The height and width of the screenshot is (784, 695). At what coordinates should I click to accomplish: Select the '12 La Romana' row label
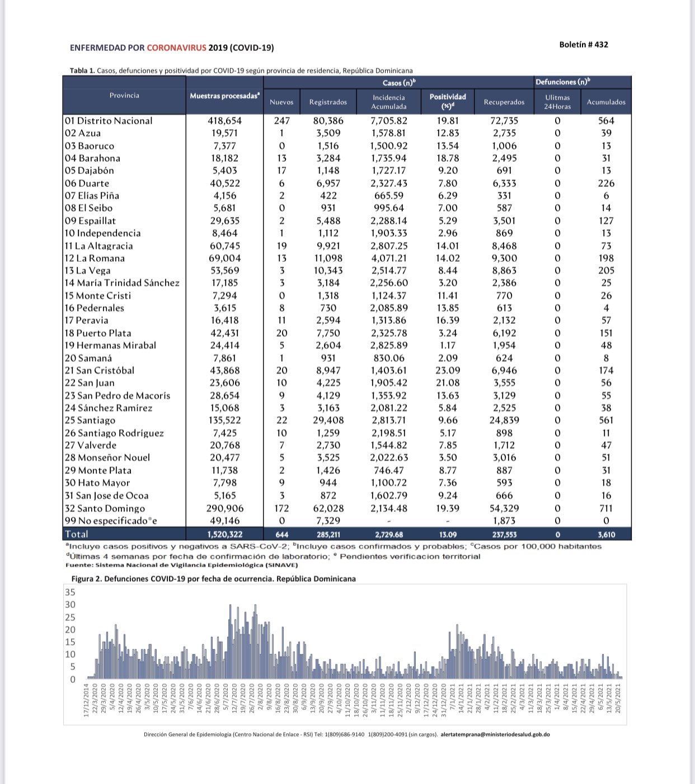click(95, 258)
